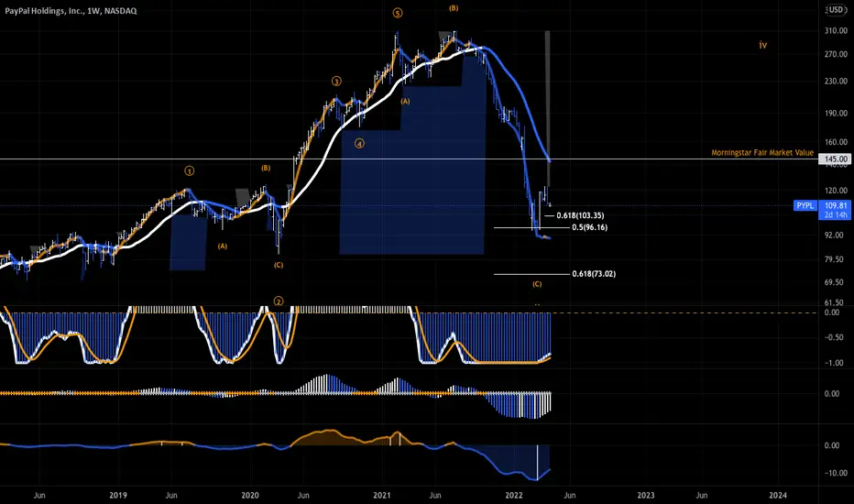Click the 160.00 price axis label

coord(836,142)
